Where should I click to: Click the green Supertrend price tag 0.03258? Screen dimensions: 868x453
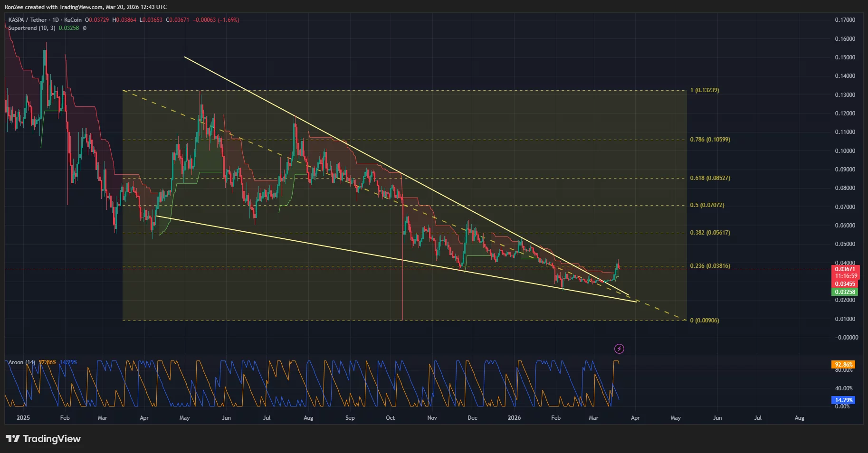pos(844,292)
